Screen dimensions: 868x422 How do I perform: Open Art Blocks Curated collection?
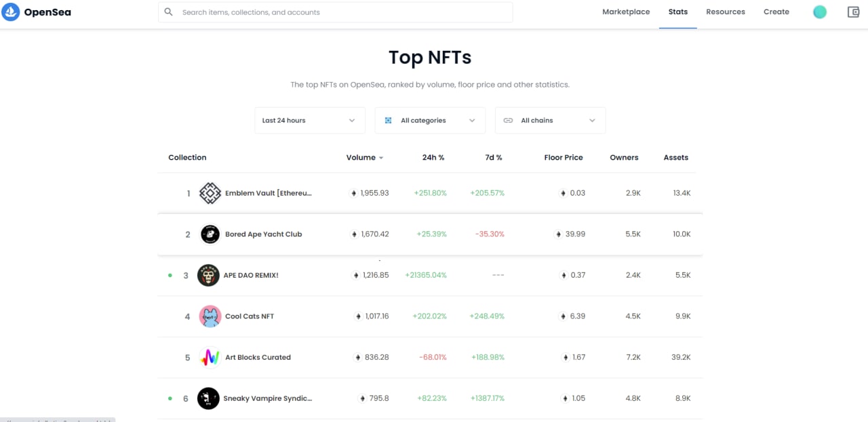[x=258, y=358]
